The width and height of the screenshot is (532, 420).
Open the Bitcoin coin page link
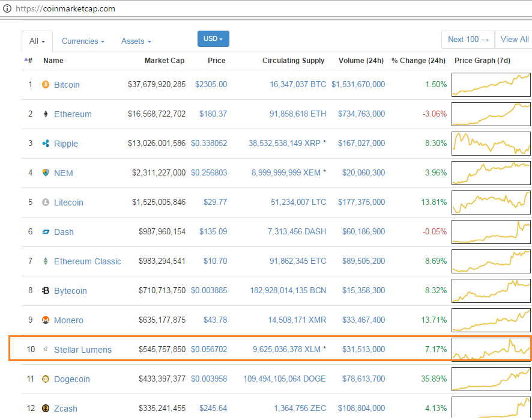tap(67, 85)
